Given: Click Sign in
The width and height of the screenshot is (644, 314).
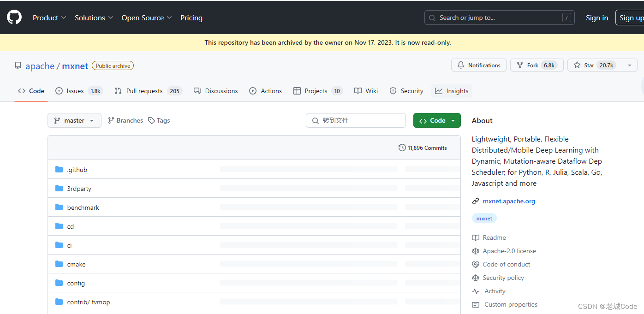Looking at the screenshot, I should pyautogui.click(x=597, y=18).
